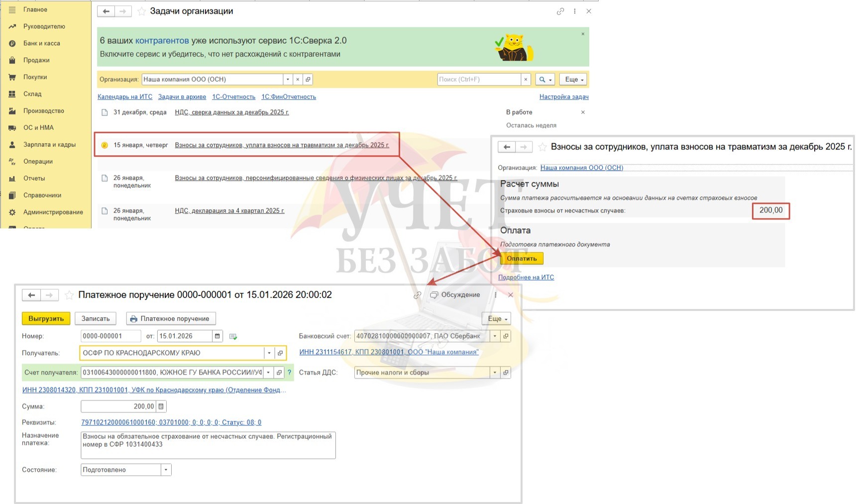Star the Платежное поручение as favorite
This screenshot has width=857, height=504.
pyautogui.click(x=70, y=295)
